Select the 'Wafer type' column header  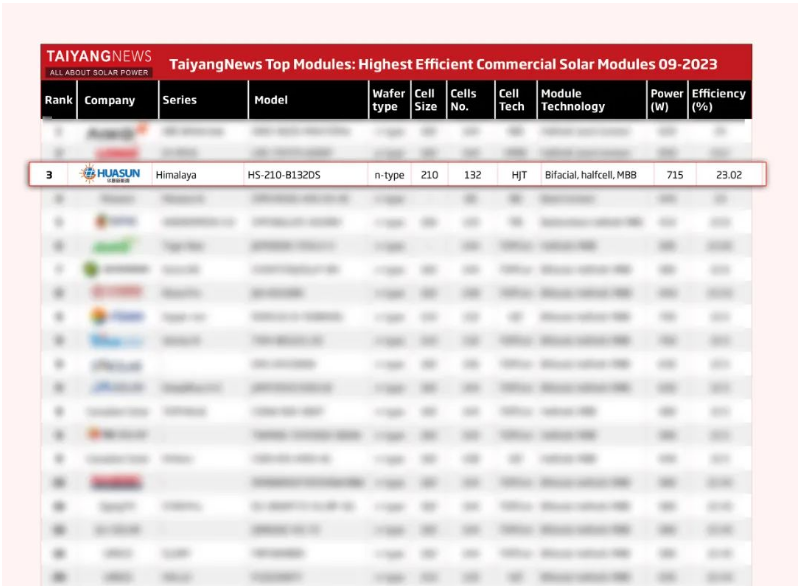point(388,100)
